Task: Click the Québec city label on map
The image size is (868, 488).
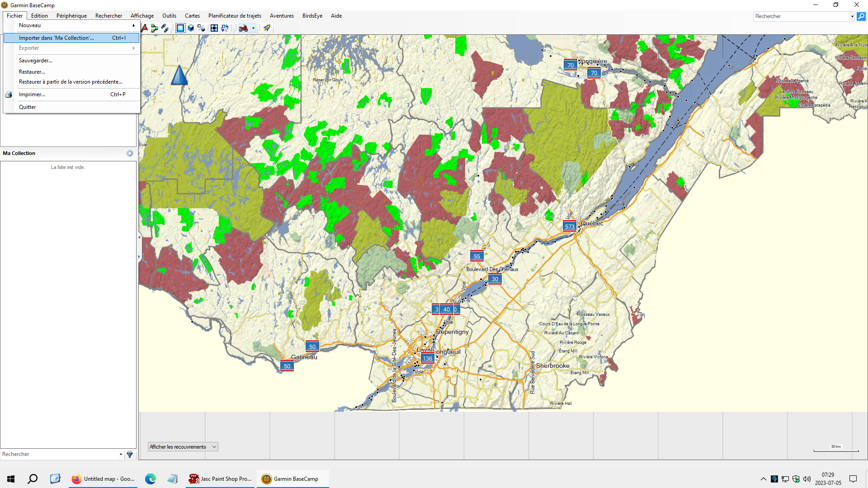Action: coord(592,223)
